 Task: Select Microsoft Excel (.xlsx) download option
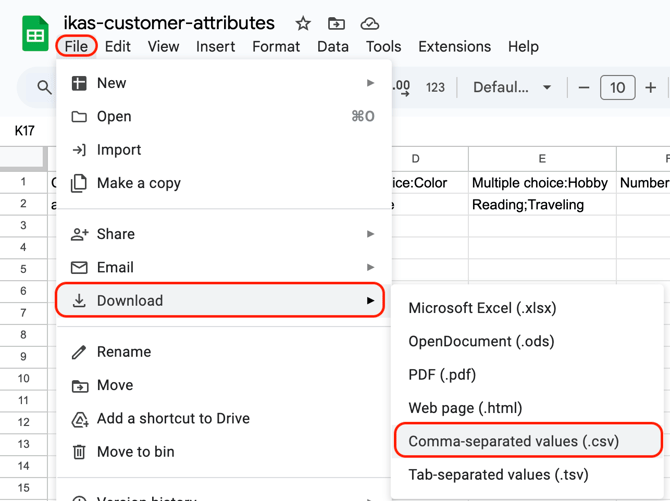coord(482,308)
